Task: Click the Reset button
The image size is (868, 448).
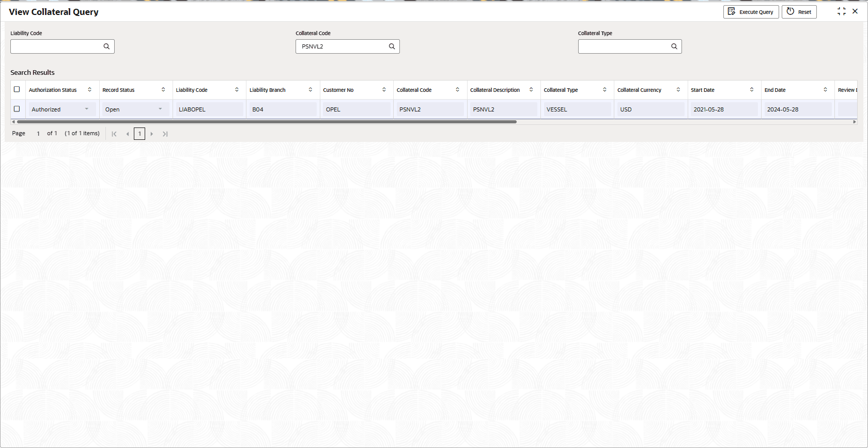Action: click(x=799, y=12)
